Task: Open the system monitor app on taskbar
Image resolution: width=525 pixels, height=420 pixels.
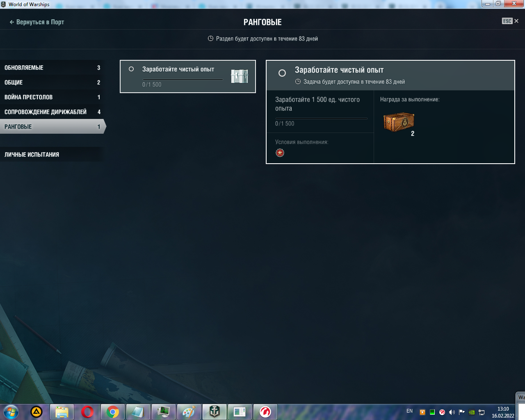Action: 164,412
